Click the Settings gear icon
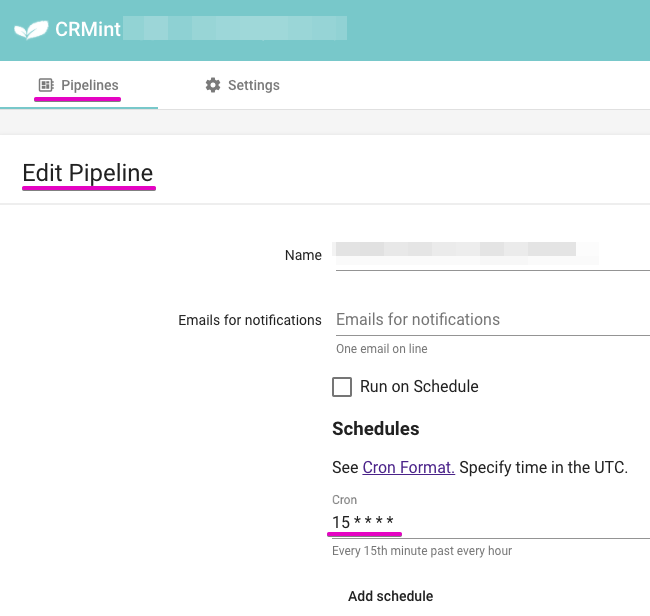The height and width of the screenshot is (616, 650). (x=213, y=85)
